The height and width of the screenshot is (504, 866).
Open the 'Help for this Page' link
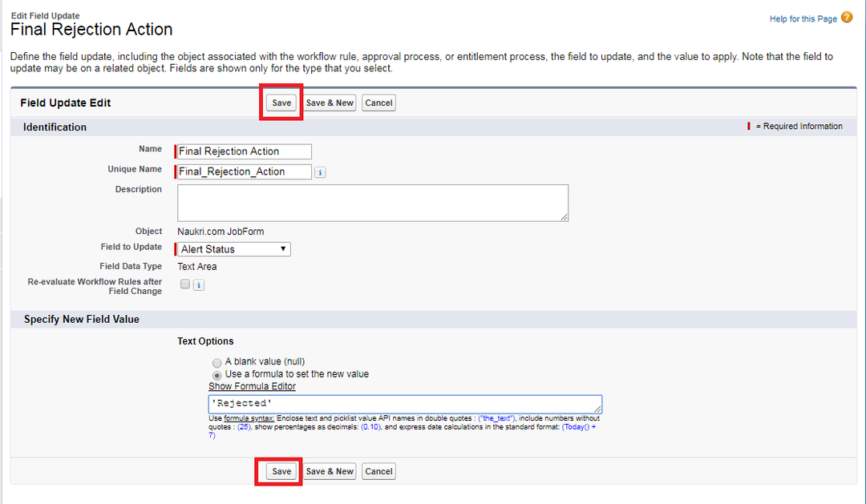[x=803, y=19]
